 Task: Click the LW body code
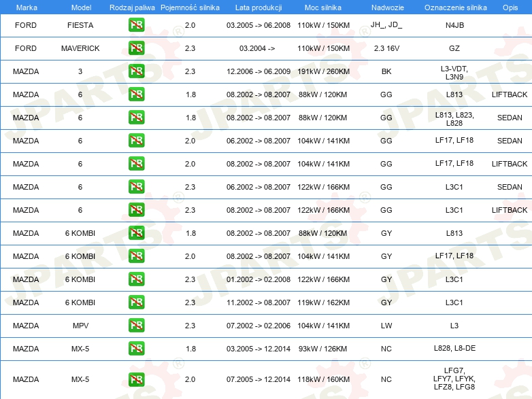coord(386,326)
